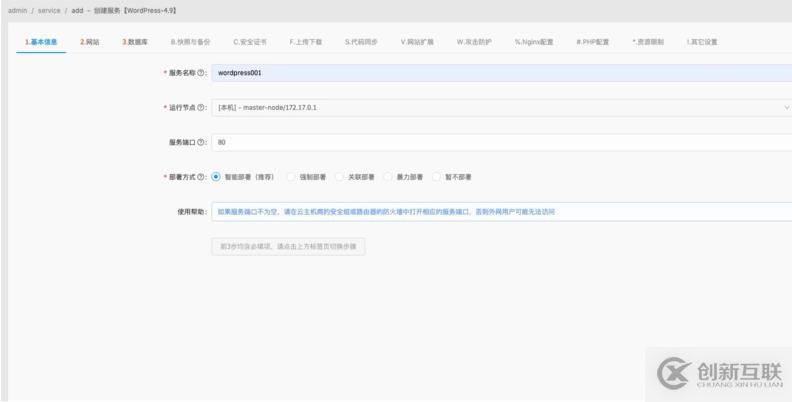792x402 pixels.
Task: Click the 服务名称 field containing wordpress001
Action: (x=500, y=73)
